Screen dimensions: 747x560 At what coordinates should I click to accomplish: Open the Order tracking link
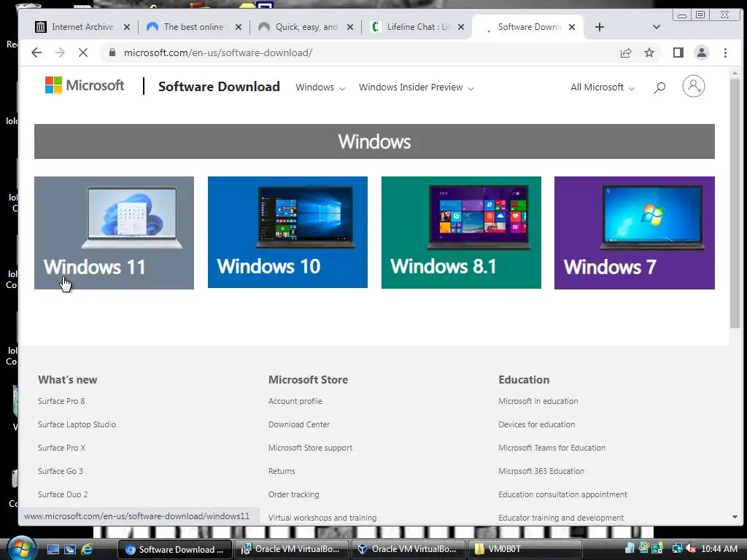click(x=293, y=495)
